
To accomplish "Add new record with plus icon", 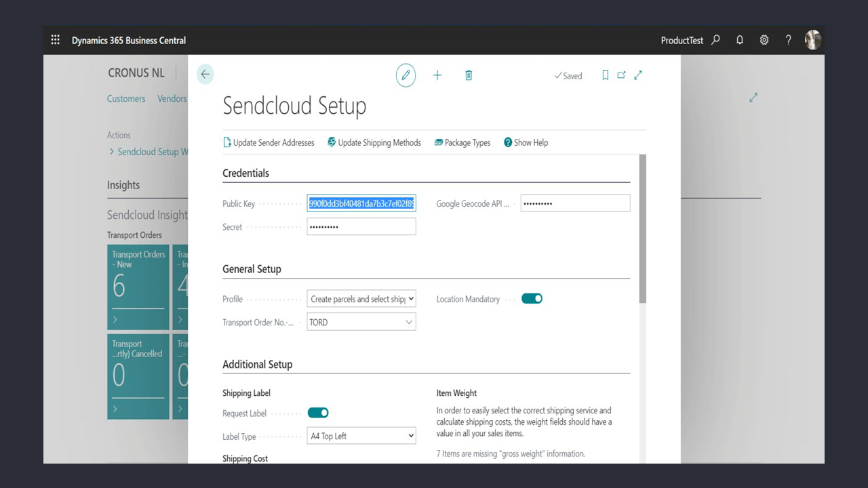I will (437, 75).
